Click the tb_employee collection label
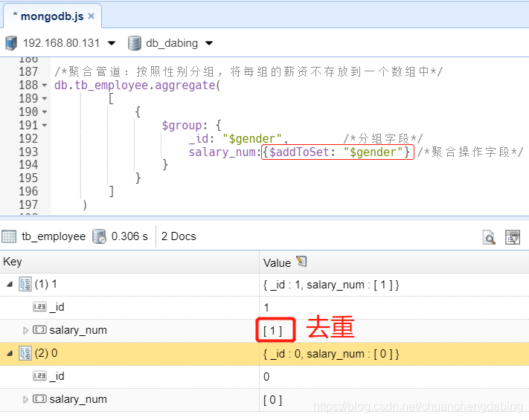This screenshot has height=420, width=529. click(x=54, y=236)
